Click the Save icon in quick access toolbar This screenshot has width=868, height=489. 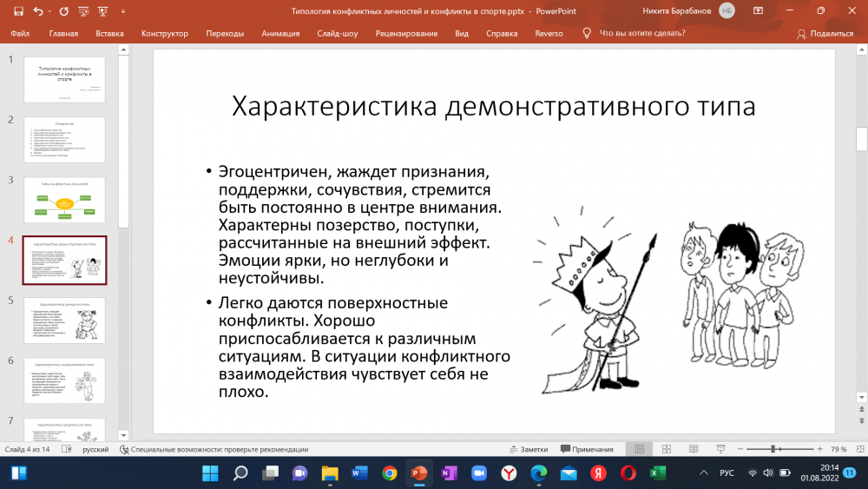click(x=17, y=11)
